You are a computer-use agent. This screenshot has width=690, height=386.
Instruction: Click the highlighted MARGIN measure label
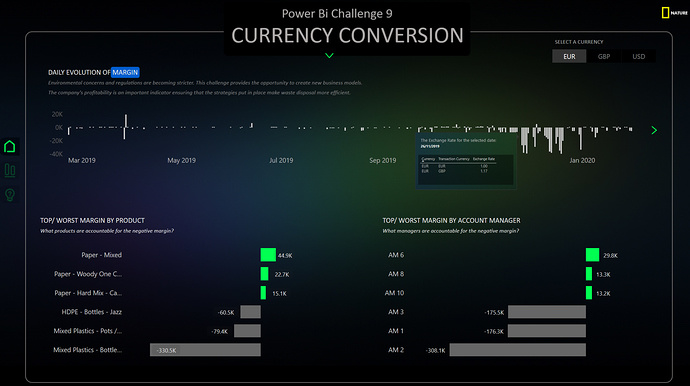[x=125, y=72]
